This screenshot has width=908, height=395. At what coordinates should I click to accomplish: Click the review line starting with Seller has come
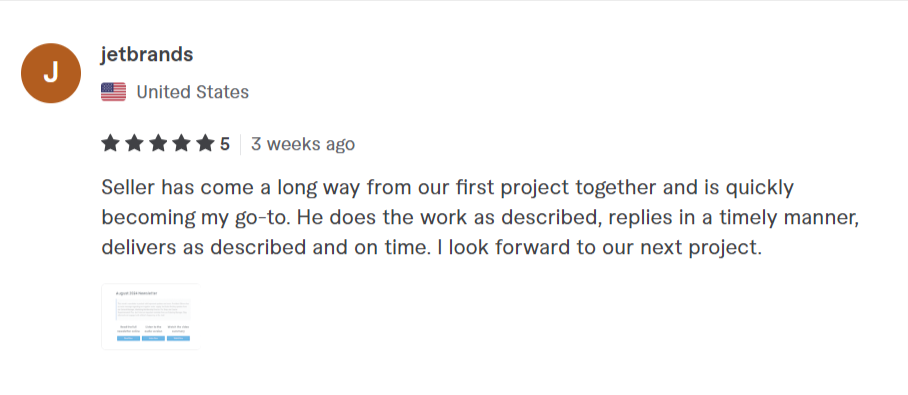pyautogui.click(x=447, y=188)
